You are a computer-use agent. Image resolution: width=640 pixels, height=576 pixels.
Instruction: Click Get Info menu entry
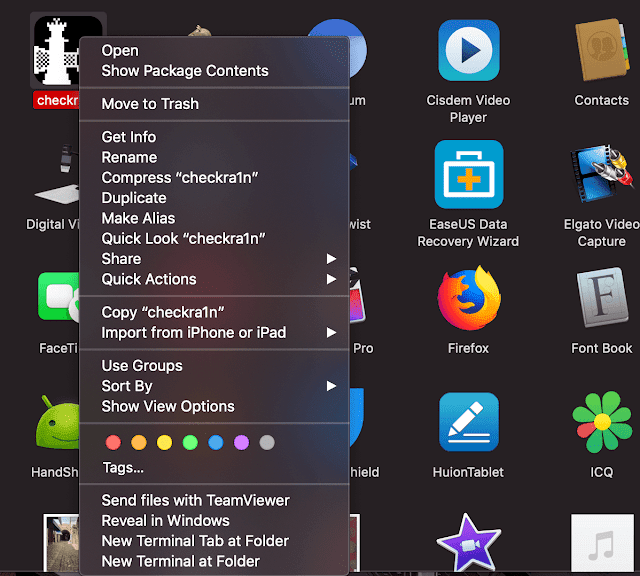point(214,137)
